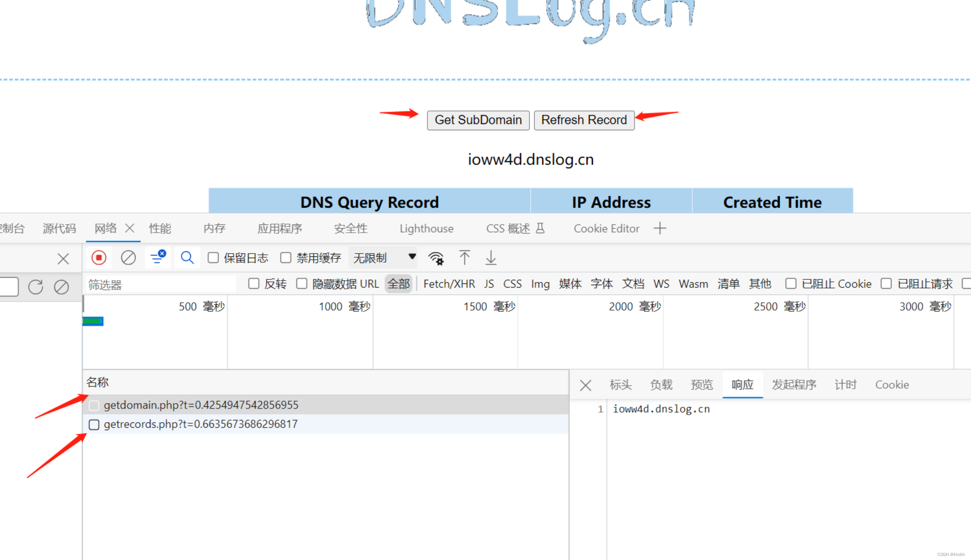Enable 保留日志 preserve log
971x560 pixels.
point(213,258)
